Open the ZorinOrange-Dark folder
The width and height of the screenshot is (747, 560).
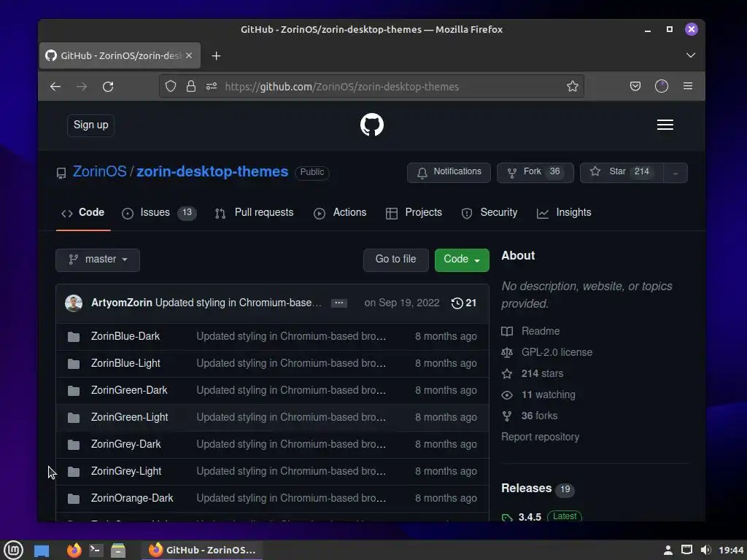[132, 498]
